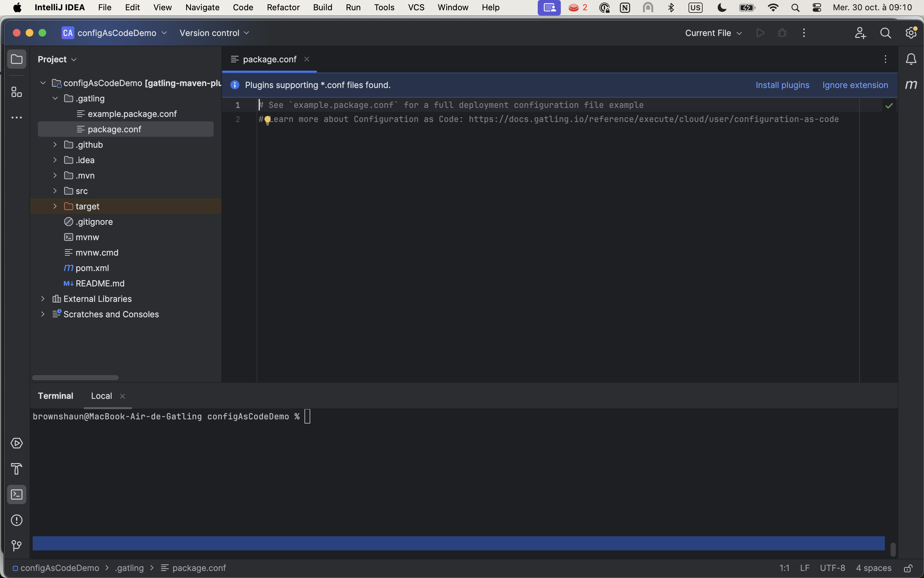Open the Notifications bell icon

911,59
